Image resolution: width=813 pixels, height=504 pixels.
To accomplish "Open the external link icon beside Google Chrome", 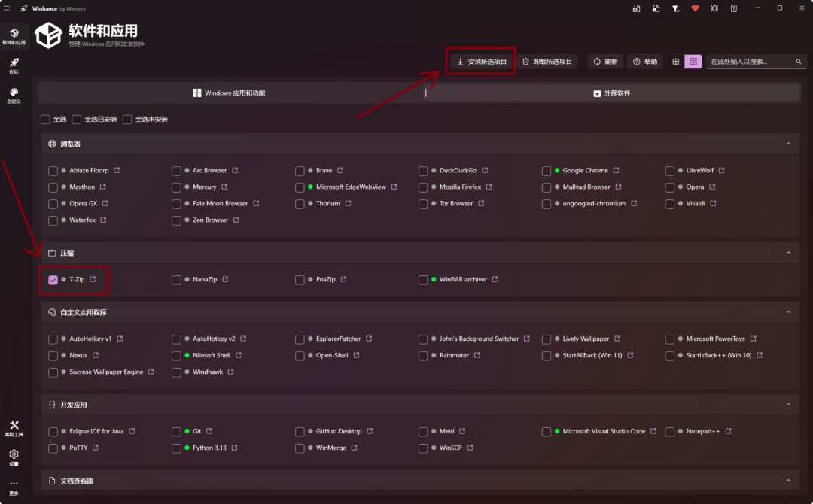I will click(616, 171).
